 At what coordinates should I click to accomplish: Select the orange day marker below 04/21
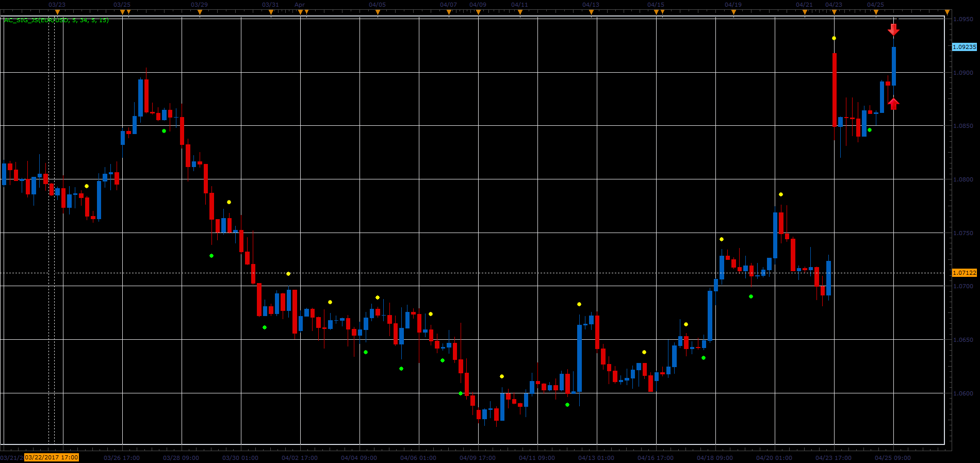click(805, 12)
